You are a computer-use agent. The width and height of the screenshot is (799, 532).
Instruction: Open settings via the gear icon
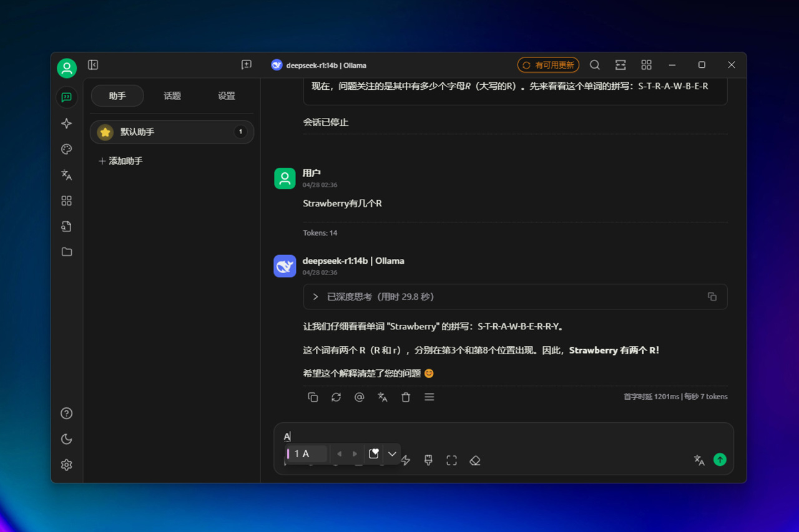pyautogui.click(x=67, y=465)
